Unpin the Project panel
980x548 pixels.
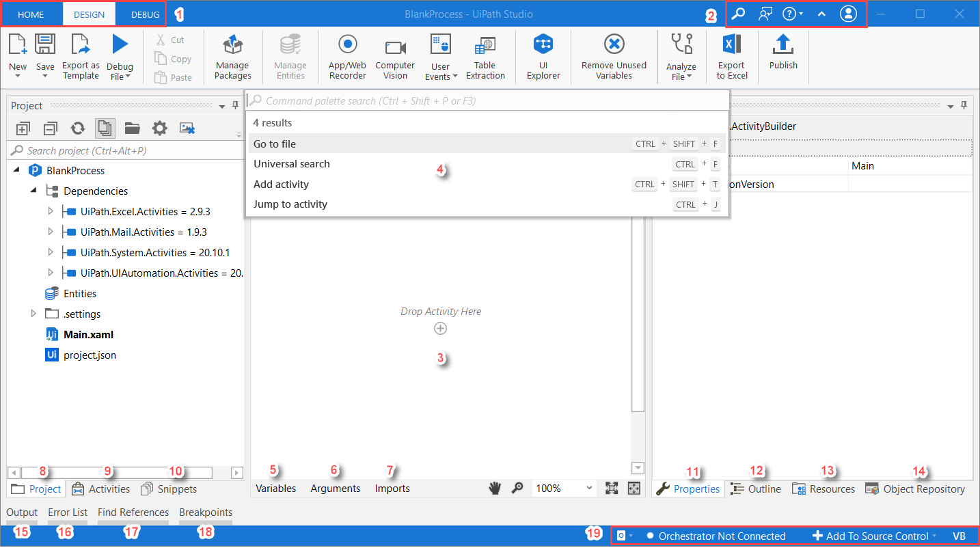click(x=236, y=106)
